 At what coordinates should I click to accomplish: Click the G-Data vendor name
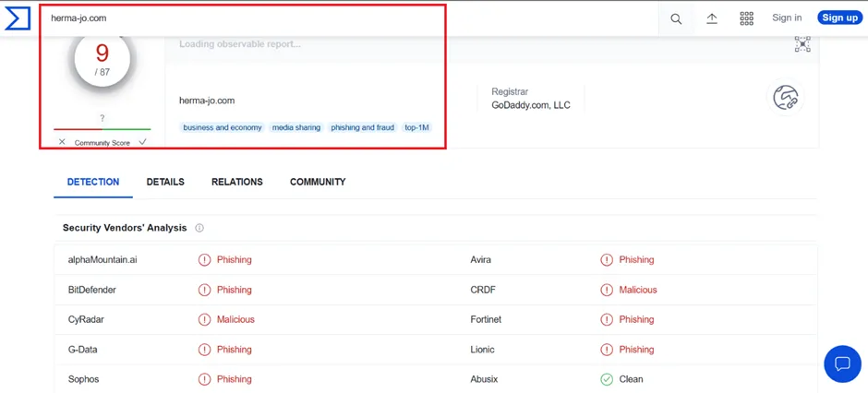point(82,350)
